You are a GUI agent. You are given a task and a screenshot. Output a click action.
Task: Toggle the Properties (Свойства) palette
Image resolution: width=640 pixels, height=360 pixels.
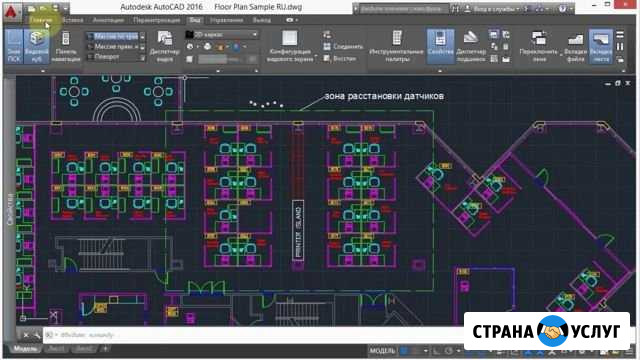tap(440, 47)
